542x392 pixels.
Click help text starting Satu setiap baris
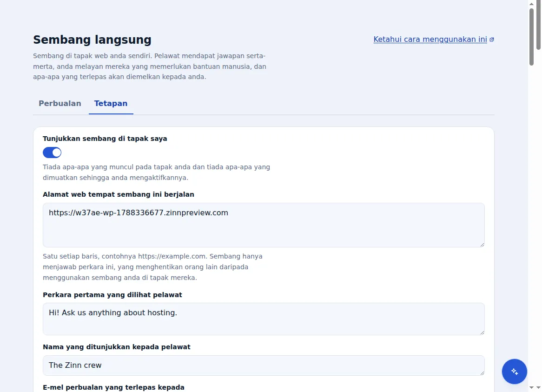152,267
